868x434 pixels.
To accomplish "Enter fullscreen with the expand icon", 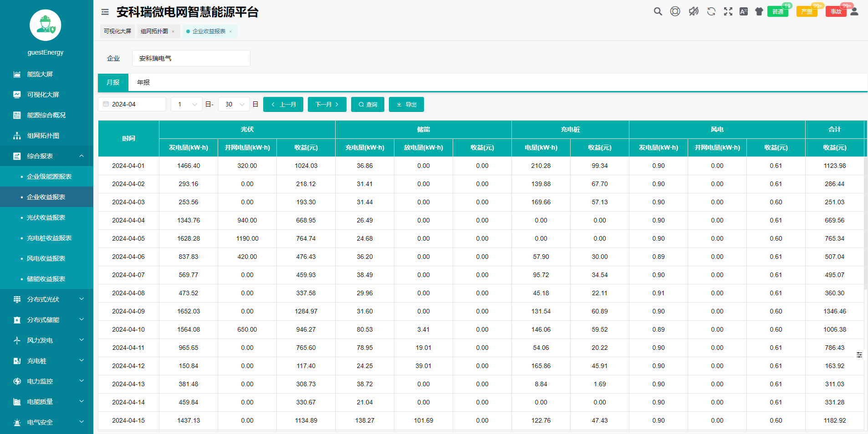I will coord(728,11).
